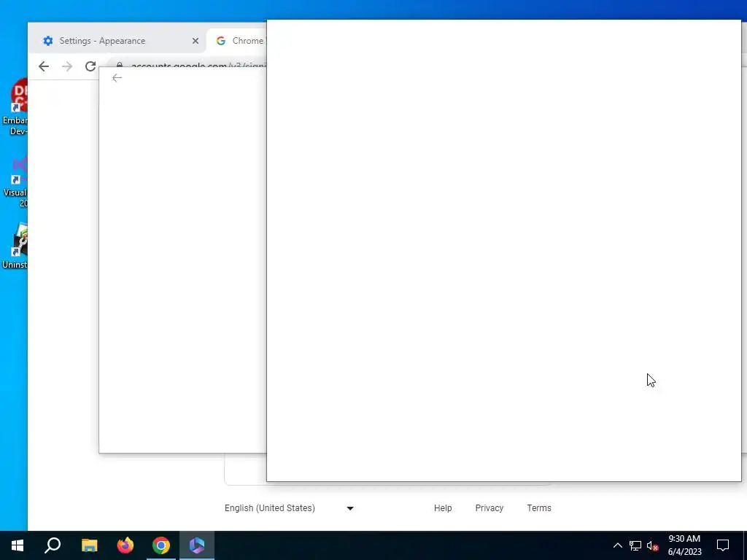Viewport: 747px width, 560px height.
Task: Select the Embarcadero Dev desktop shortcut
Action: 15,107
